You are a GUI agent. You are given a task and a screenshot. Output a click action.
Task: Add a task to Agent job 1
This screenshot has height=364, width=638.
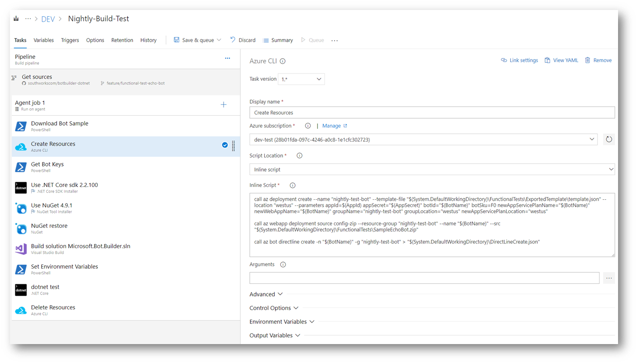223,104
